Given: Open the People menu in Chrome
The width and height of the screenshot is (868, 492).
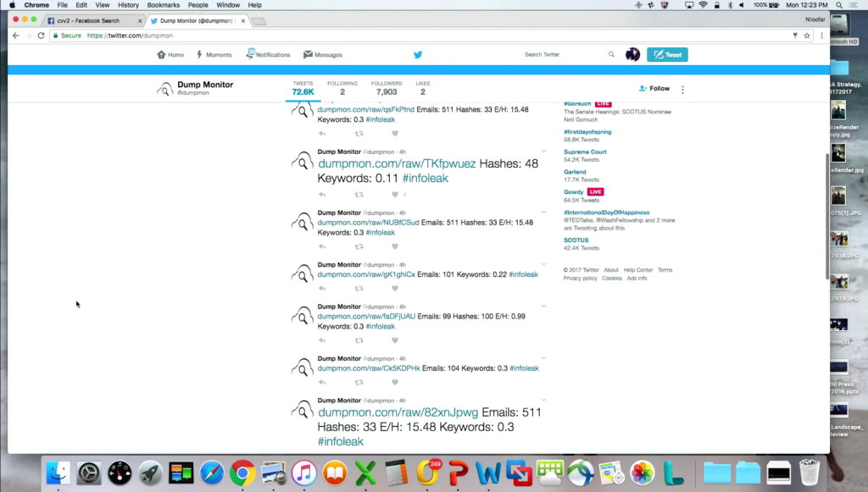Looking at the screenshot, I should click(198, 5).
